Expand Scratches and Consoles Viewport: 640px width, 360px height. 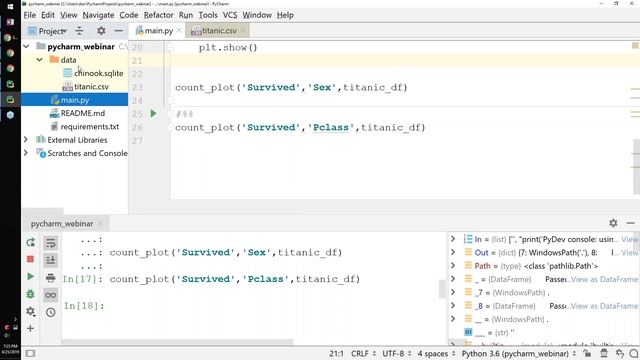point(26,153)
